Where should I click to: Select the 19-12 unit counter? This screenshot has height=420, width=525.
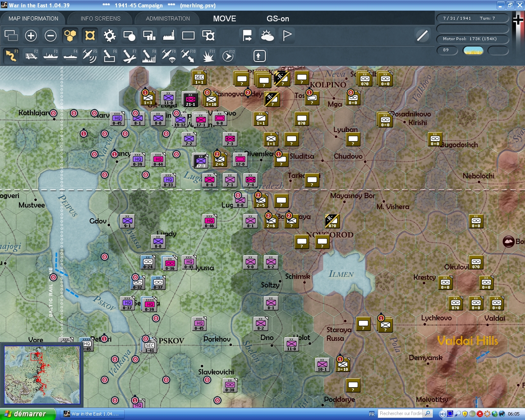tap(180, 120)
